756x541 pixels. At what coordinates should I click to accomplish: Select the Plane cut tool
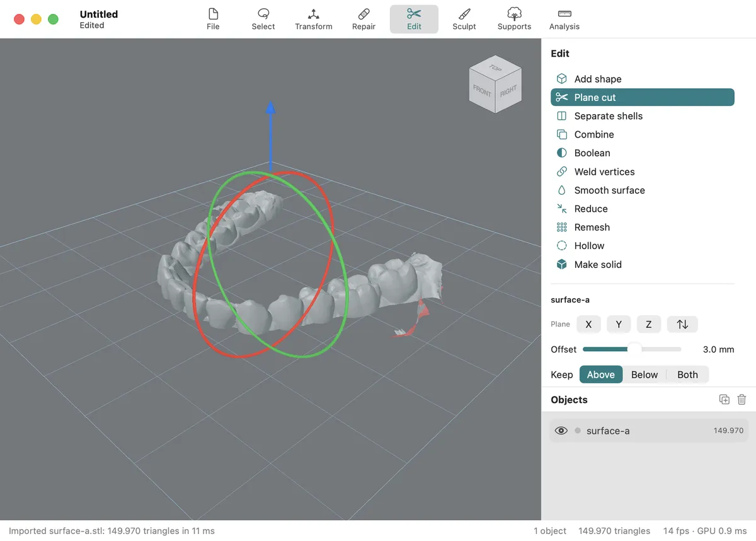click(643, 97)
